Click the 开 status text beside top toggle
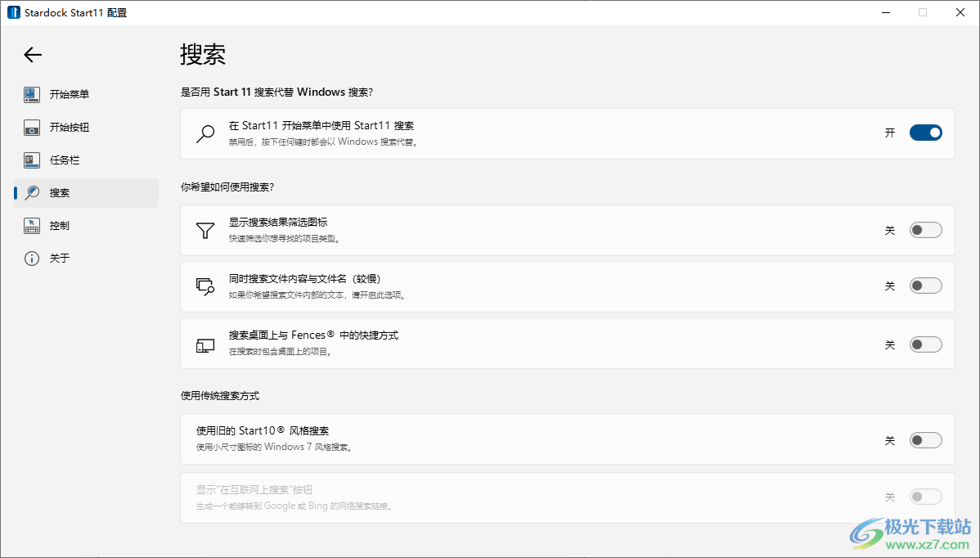 click(x=890, y=133)
